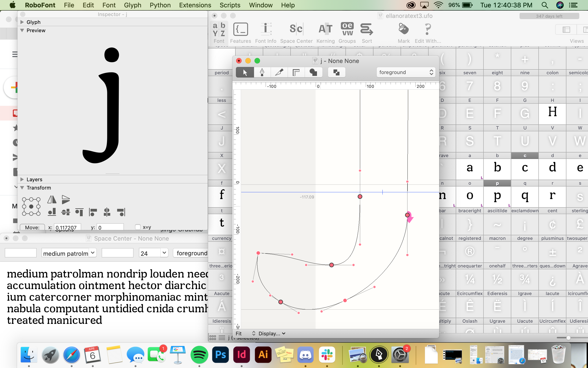Align selection to right in Transform panel
This screenshot has width=588, height=368.
(121, 212)
